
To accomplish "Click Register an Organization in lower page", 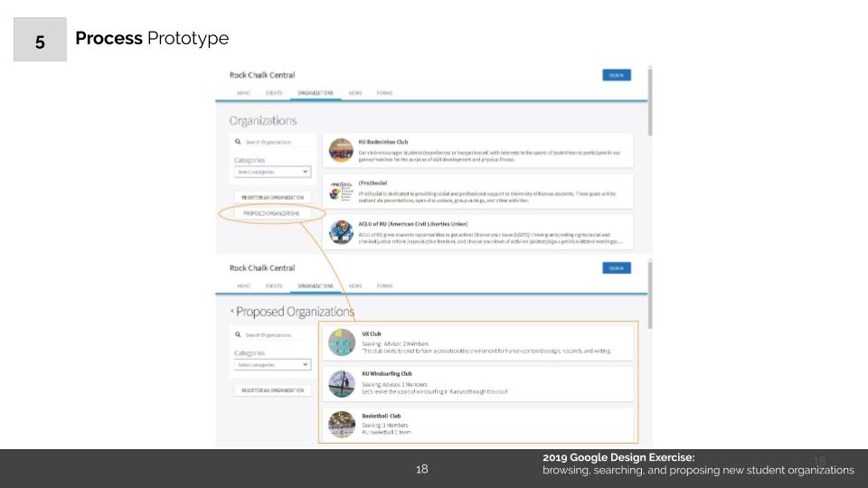I will point(271,389).
